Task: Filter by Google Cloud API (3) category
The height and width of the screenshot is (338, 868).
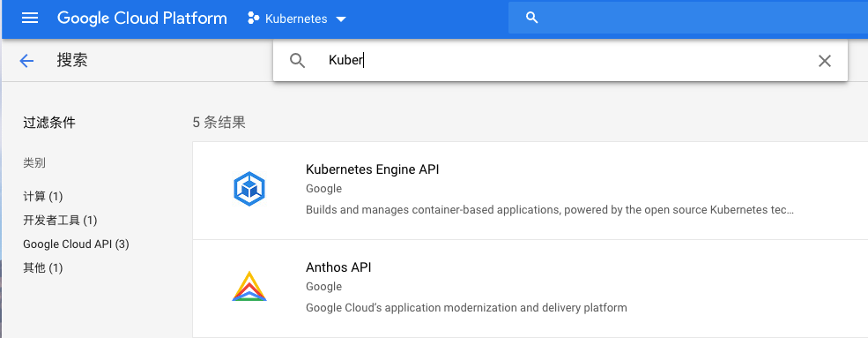Action: pos(76,244)
